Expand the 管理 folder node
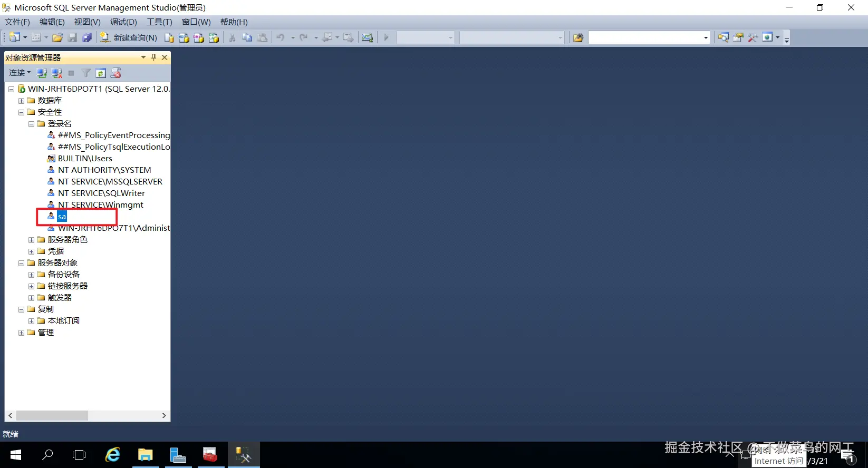The height and width of the screenshot is (468, 868). [x=21, y=333]
